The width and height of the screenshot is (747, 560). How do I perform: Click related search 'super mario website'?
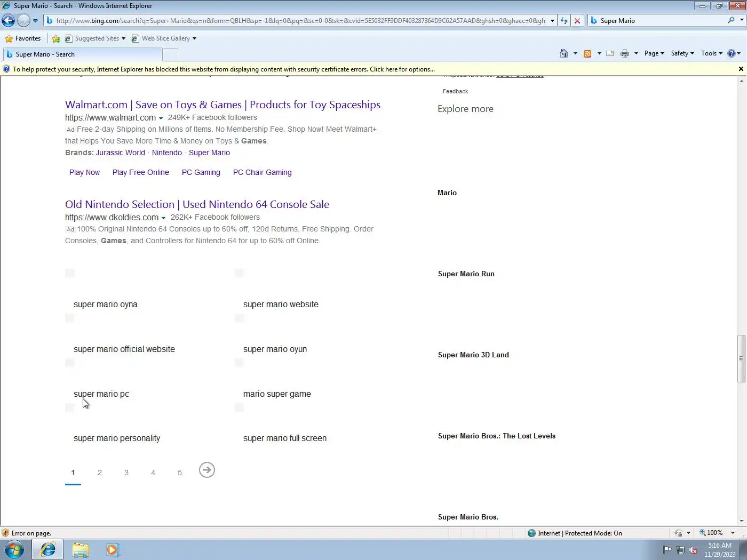pos(281,305)
